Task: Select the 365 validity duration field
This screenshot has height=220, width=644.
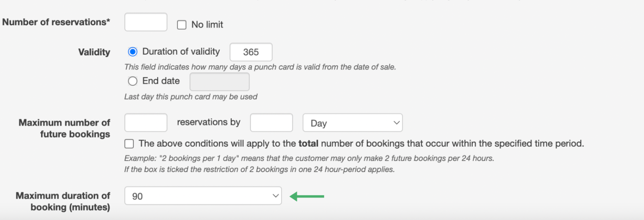Action: tap(251, 52)
